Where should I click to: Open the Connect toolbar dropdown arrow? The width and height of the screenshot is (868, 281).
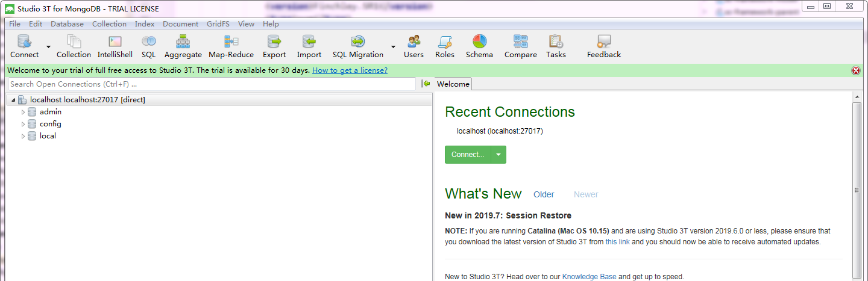(x=48, y=47)
